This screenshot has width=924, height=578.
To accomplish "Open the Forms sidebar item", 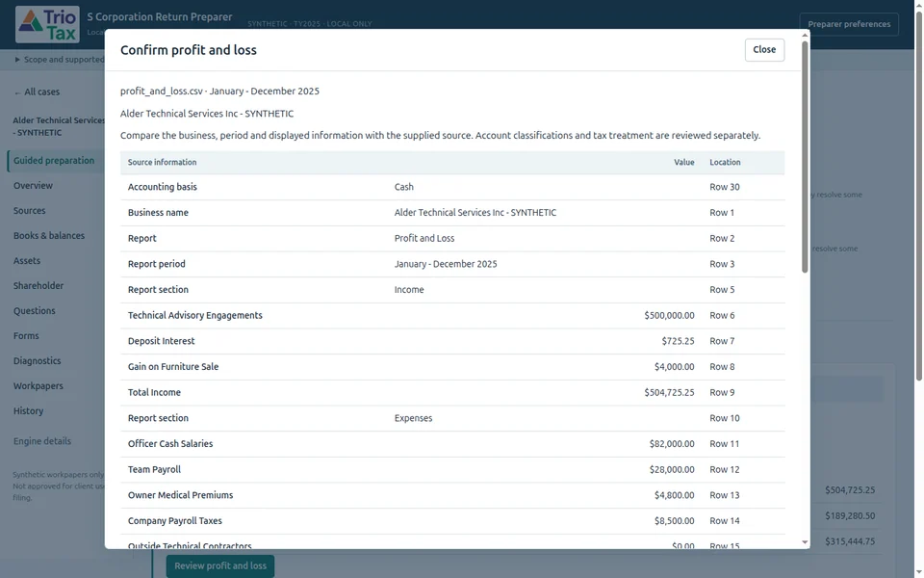I will (26, 335).
